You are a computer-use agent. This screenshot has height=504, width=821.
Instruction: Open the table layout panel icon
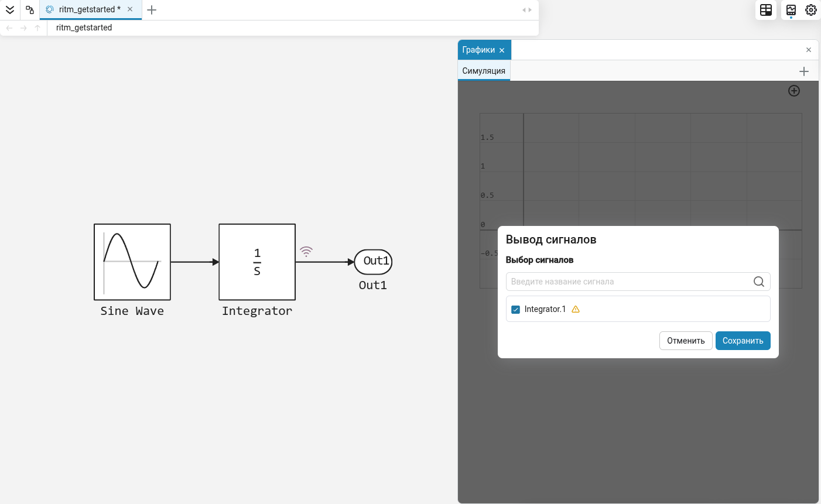pyautogui.click(x=766, y=10)
